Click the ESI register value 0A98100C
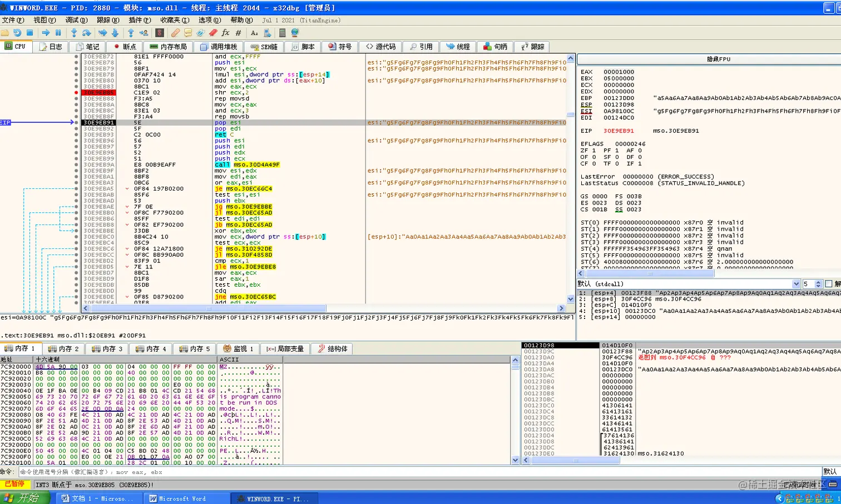The height and width of the screenshot is (504, 841). tap(619, 111)
